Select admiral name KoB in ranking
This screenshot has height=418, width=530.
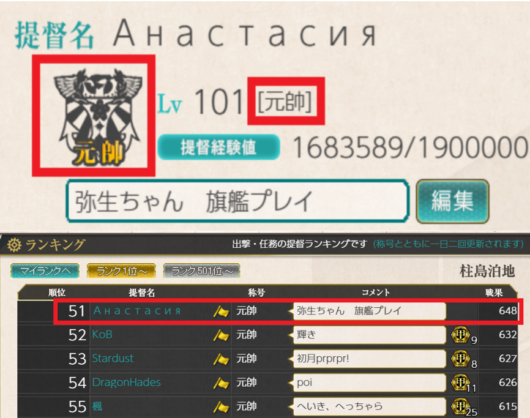click(x=102, y=335)
